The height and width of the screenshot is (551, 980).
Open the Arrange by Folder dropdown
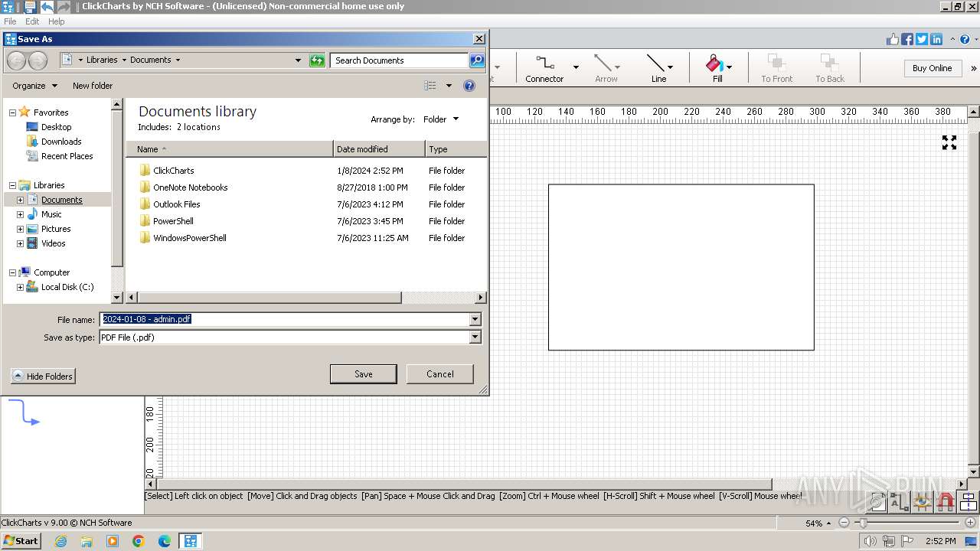point(441,119)
